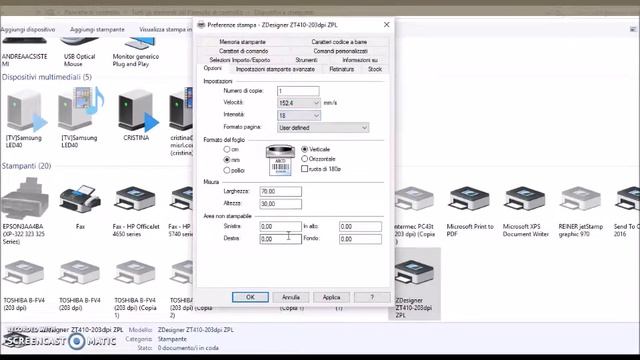Open the Informazioni su tab
Image resolution: width=640 pixels, height=360 pixels.
(360, 60)
